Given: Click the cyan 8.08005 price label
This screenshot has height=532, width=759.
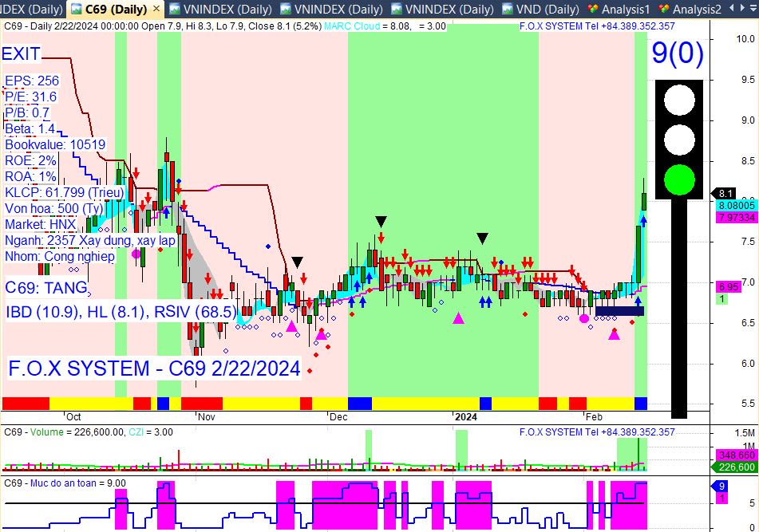Looking at the screenshot, I should 737,206.
